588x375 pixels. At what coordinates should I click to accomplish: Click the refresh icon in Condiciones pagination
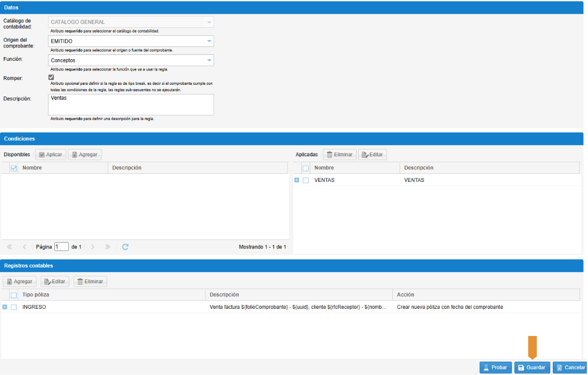(125, 247)
